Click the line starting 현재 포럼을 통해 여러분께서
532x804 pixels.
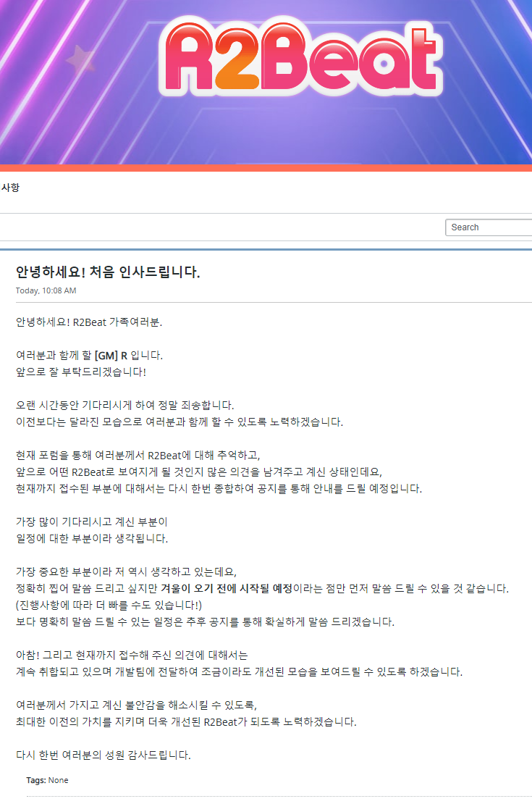click(x=138, y=455)
